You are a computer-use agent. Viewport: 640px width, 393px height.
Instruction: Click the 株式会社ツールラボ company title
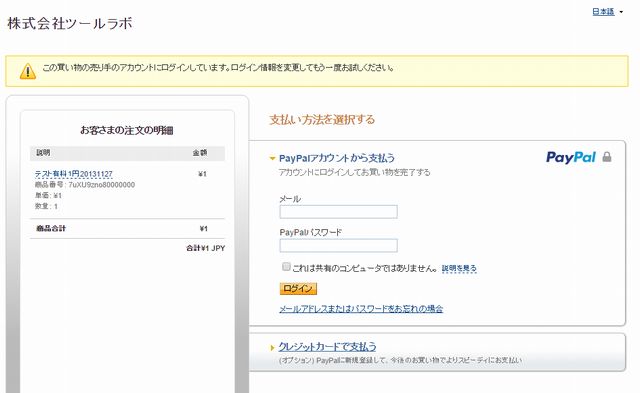70,23
